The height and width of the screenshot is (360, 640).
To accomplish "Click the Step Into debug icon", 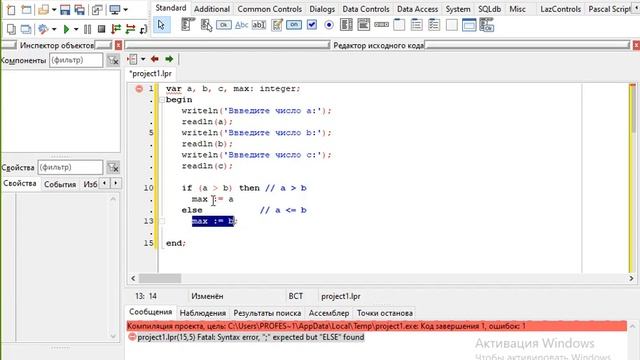I will tap(116, 29).
